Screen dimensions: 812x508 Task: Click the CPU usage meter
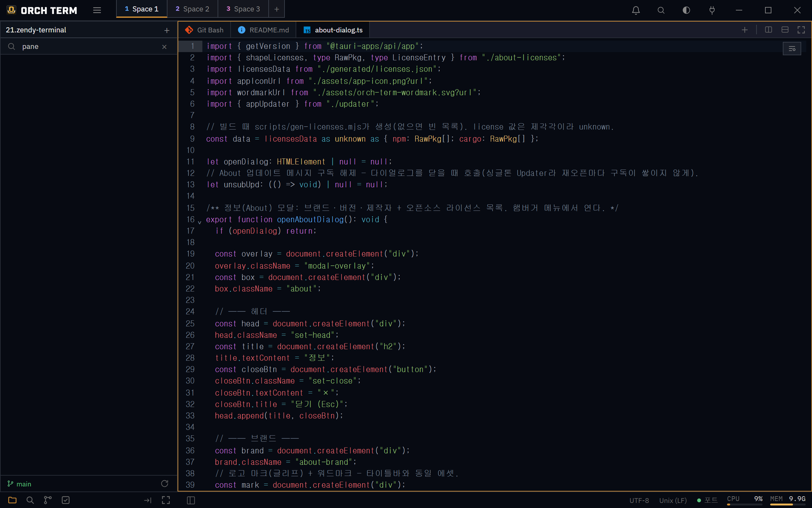pyautogui.click(x=744, y=500)
